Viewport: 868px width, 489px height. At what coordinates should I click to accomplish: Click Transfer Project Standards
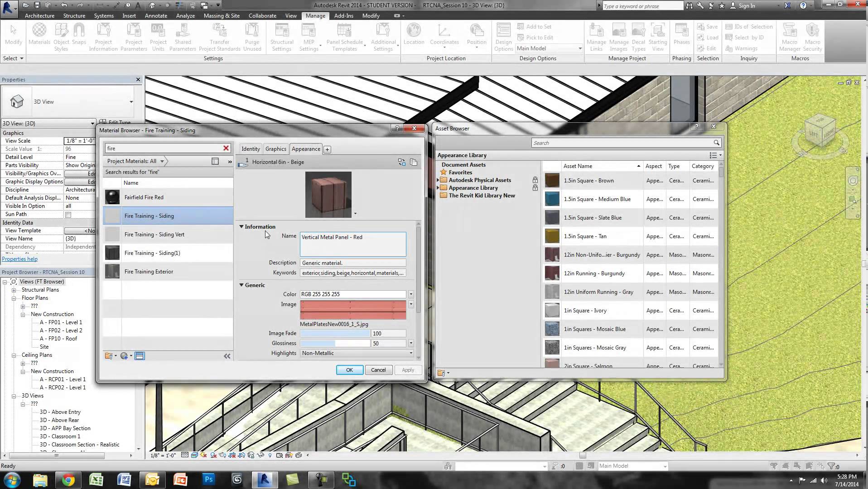tap(220, 37)
